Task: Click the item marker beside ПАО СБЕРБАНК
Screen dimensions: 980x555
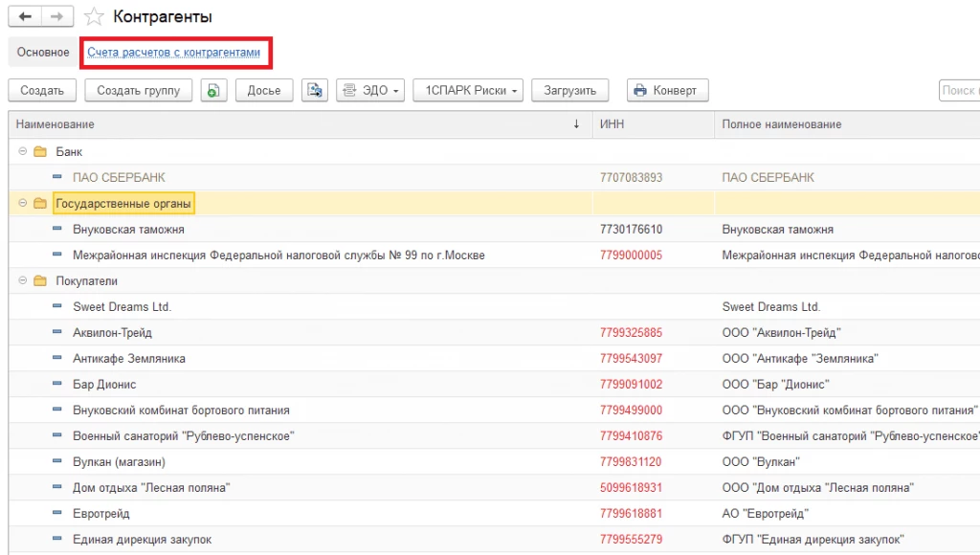Action: [56, 177]
